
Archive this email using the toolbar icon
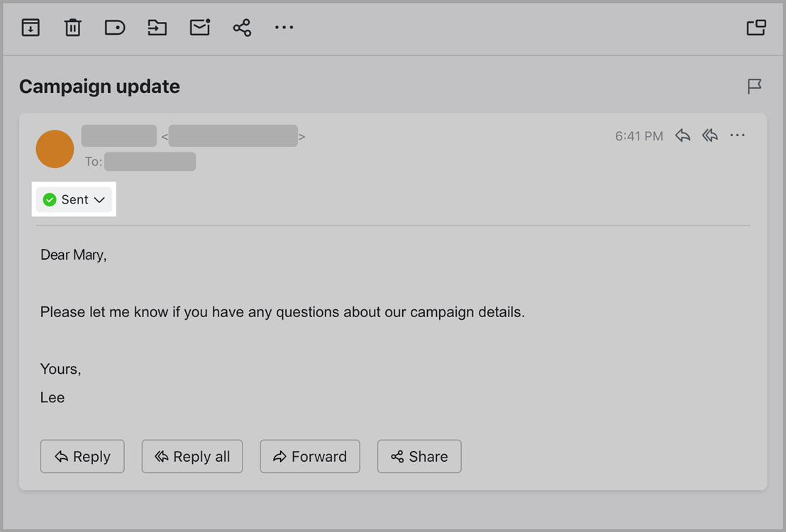click(x=31, y=27)
